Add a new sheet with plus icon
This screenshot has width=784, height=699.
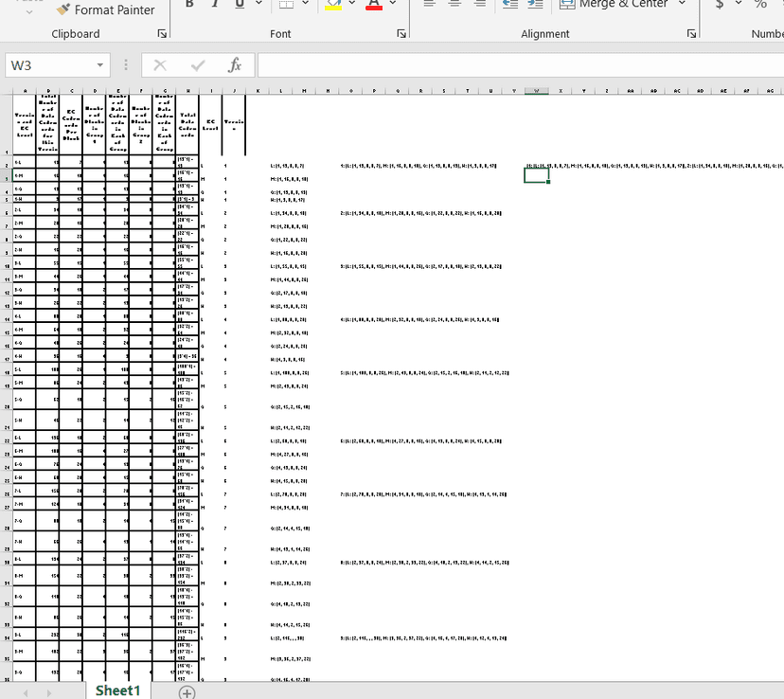click(187, 692)
